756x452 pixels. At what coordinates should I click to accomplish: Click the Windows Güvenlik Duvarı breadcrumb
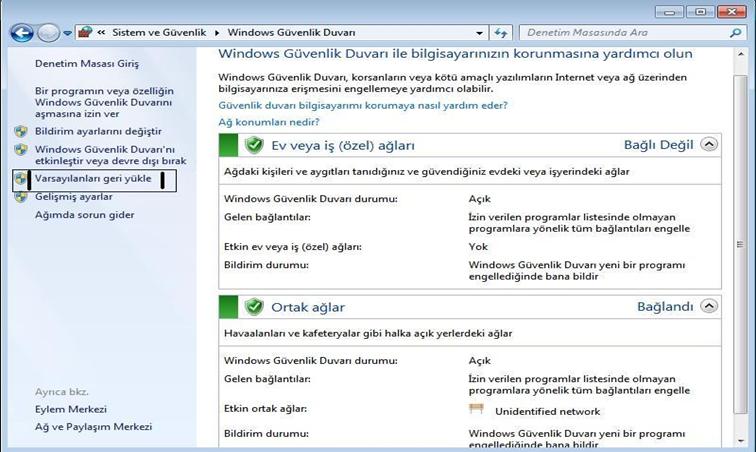(x=291, y=32)
